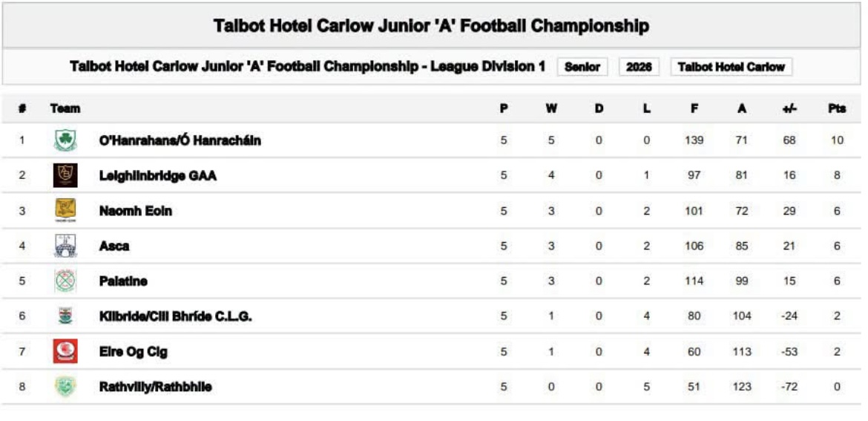Click the Leighlinbridge GAA crest icon
This screenshot has width=868, height=421.
tap(65, 175)
